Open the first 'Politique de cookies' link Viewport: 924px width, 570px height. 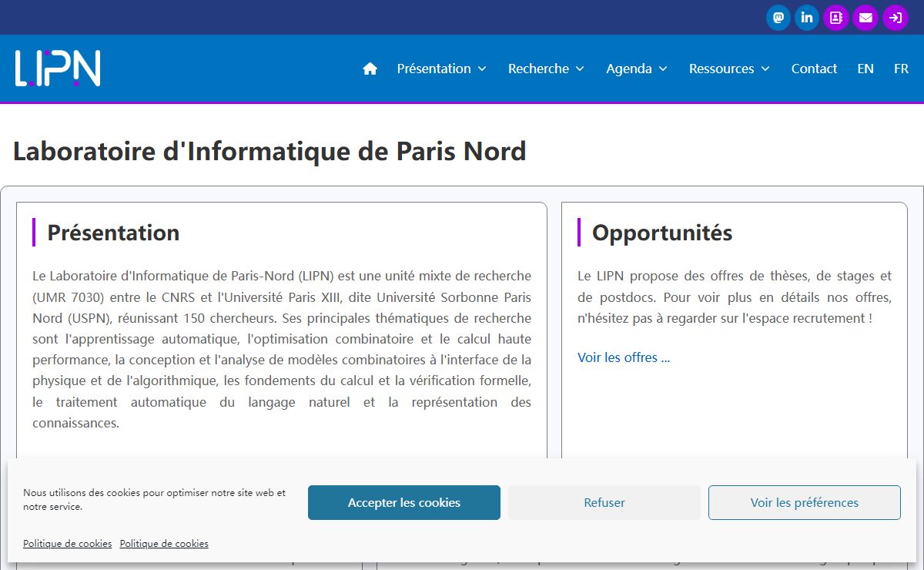click(67, 544)
